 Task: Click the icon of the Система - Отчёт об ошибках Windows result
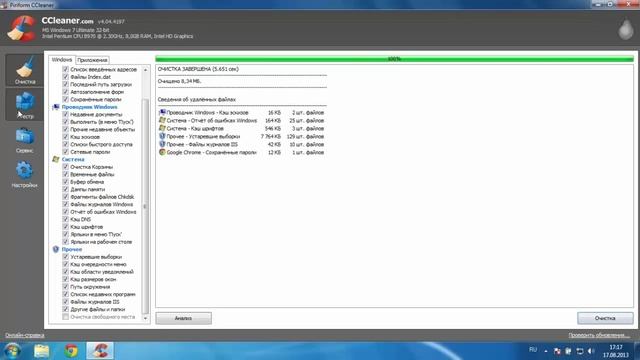pyautogui.click(x=162, y=120)
